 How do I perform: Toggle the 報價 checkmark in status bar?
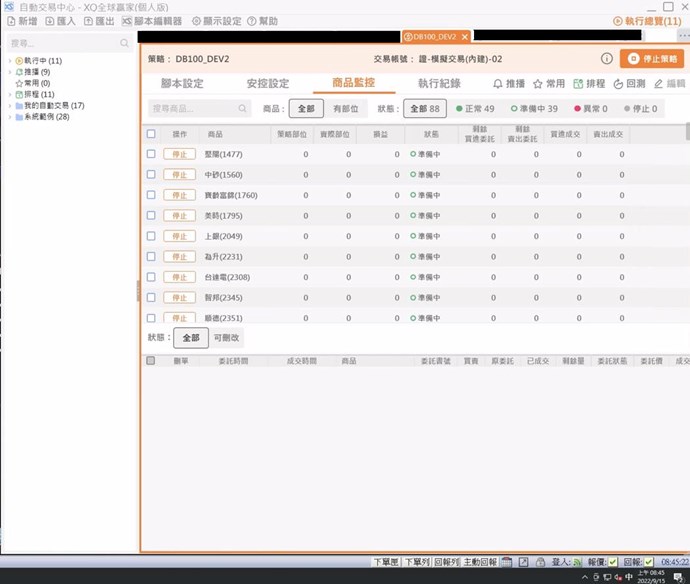613,562
